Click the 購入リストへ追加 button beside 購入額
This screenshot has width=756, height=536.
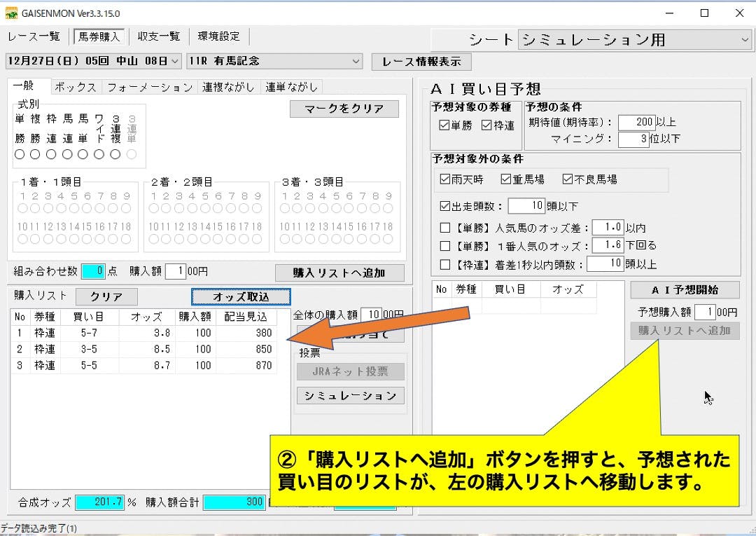pyautogui.click(x=339, y=273)
